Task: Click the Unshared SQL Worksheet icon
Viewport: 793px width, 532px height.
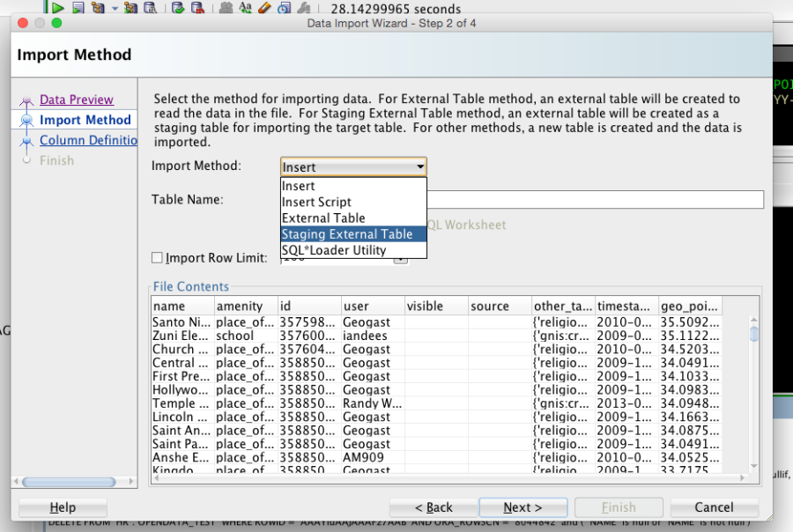Action: coord(226,7)
